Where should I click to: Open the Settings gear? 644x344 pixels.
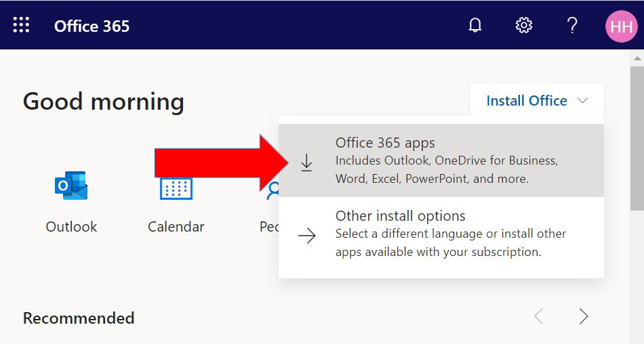point(523,26)
